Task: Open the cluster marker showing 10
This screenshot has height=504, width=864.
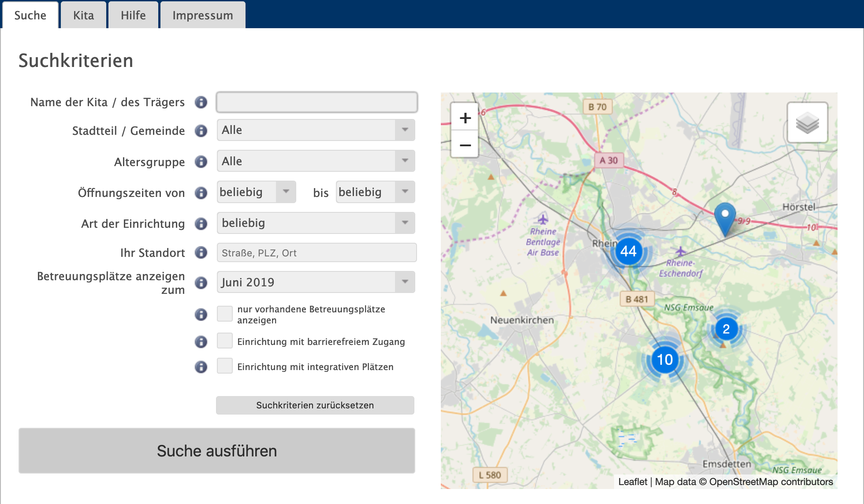Action: (x=665, y=359)
